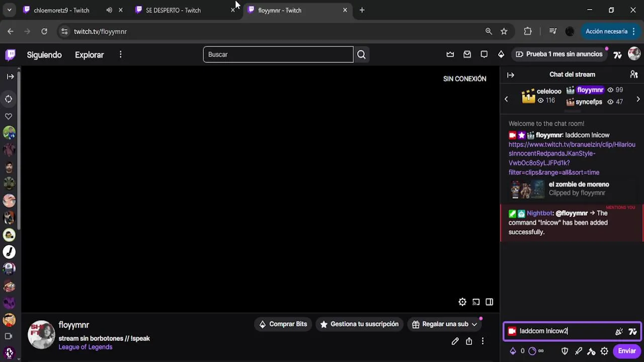The width and height of the screenshot is (644, 362).
Task: Show next leaderboard entry arrow
Action: coord(638,99)
